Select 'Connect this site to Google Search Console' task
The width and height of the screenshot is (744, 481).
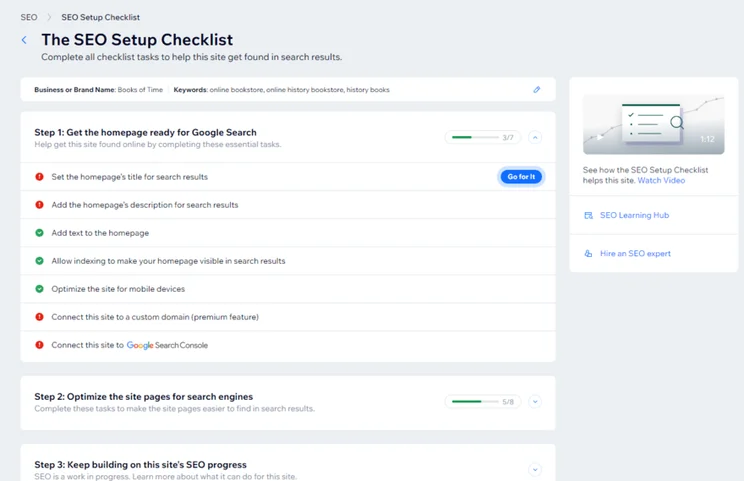[x=288, y=345]
